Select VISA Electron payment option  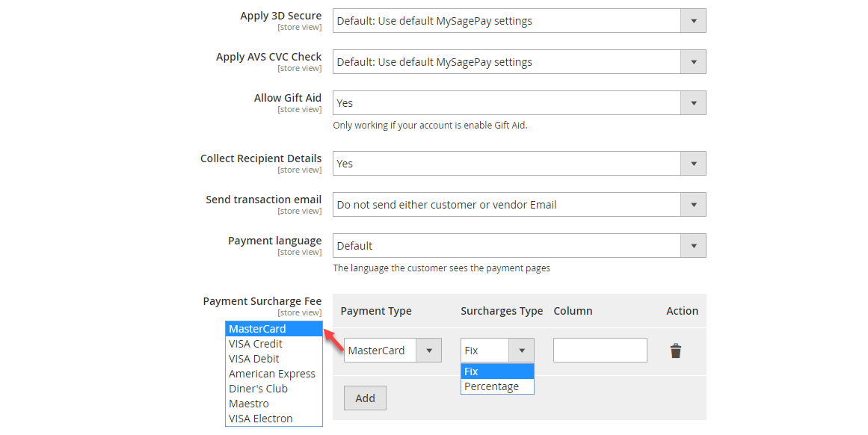pos(259,418)
